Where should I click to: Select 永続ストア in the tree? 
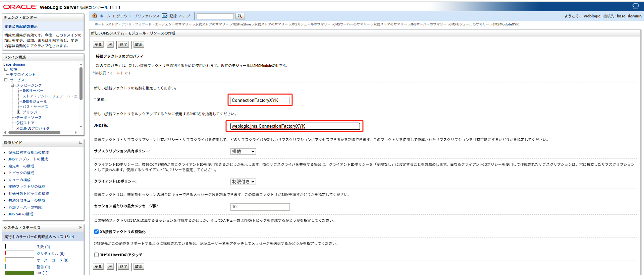click(x=25, y=123)
